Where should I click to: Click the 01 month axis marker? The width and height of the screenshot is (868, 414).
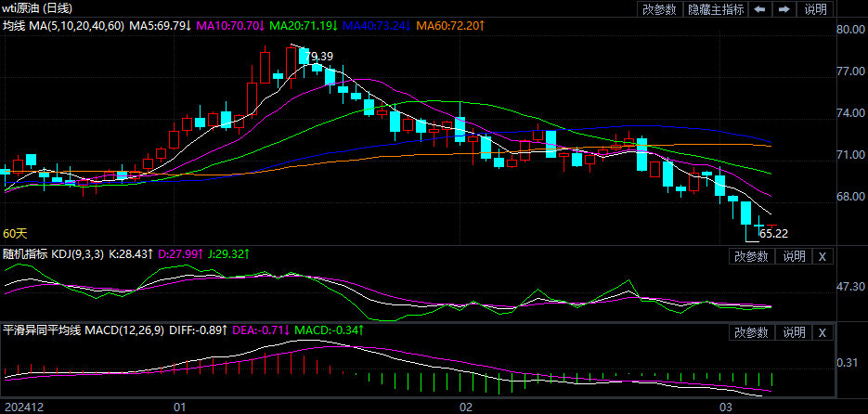pyautogui.click(x=179, y=408)
